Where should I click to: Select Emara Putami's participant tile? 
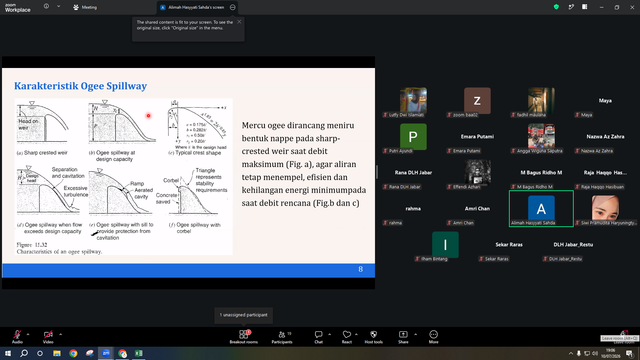477,137
